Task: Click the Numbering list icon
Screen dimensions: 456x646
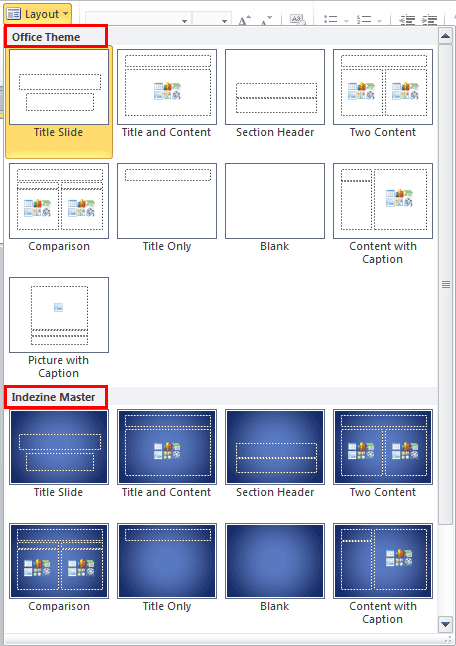Action: coord(364,20)
